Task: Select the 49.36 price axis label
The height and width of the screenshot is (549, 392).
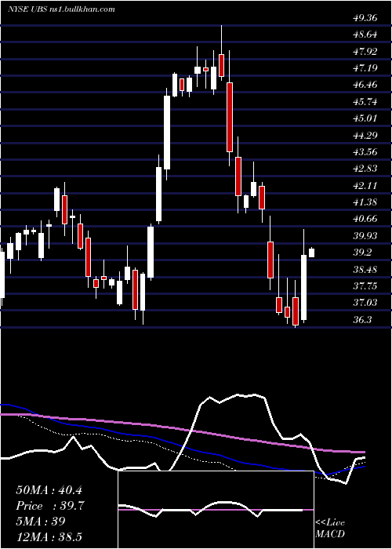Action: tap(365, 18)
